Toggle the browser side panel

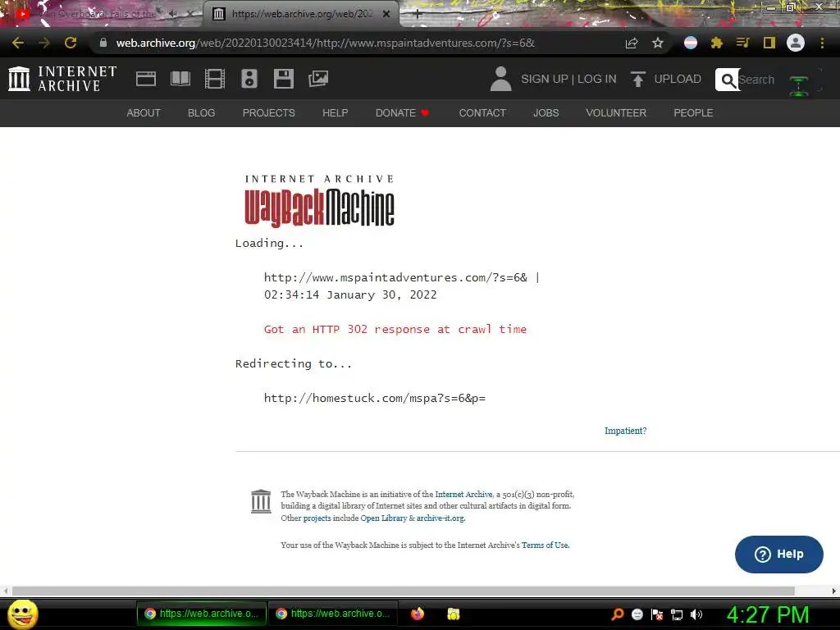click(x=769, y=43)
